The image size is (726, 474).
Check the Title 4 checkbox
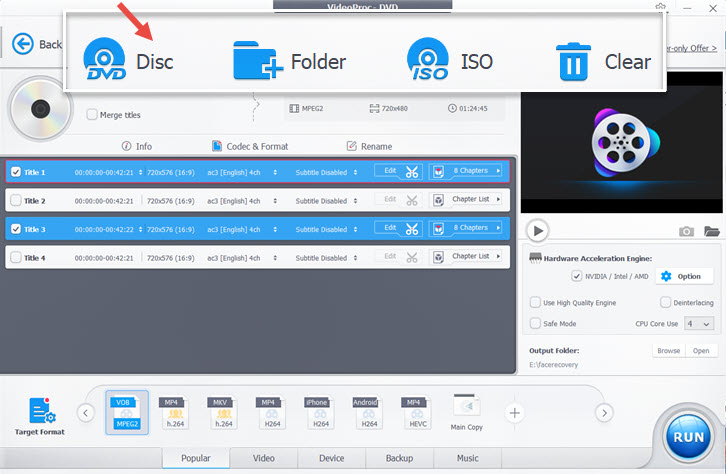click(x=16, y=257)
